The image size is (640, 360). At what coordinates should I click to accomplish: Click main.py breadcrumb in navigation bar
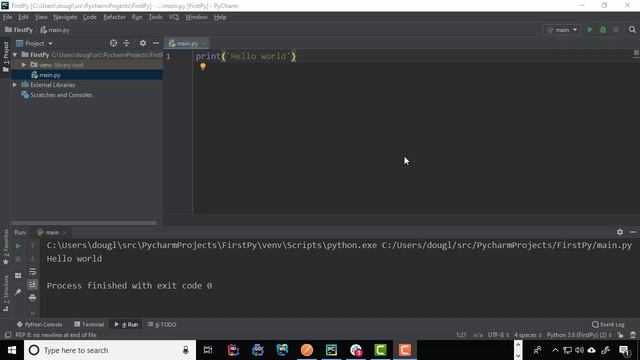coord(55,30)
